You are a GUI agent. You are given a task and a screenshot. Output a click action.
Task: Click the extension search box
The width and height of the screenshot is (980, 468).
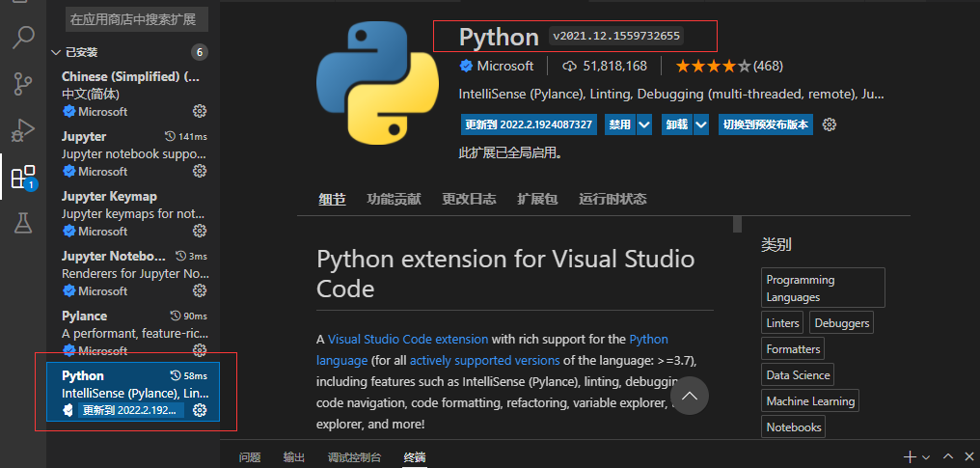pos(137,19)
